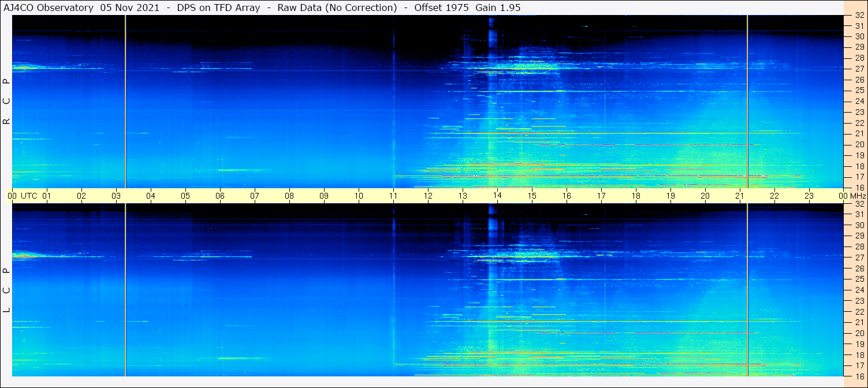Click the 22 hour tick on time axis
This screenshot has height=388, width=868.
point(774,196)
